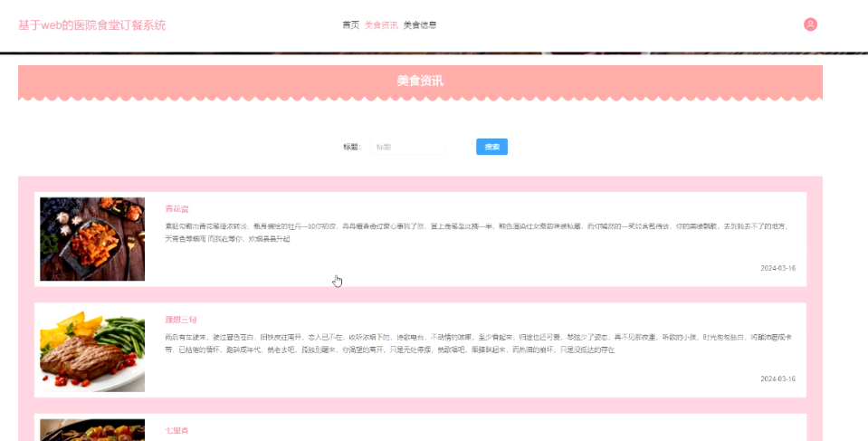
Task: Click the 美食资讯 pink banner heading
Action: [420, 81]
